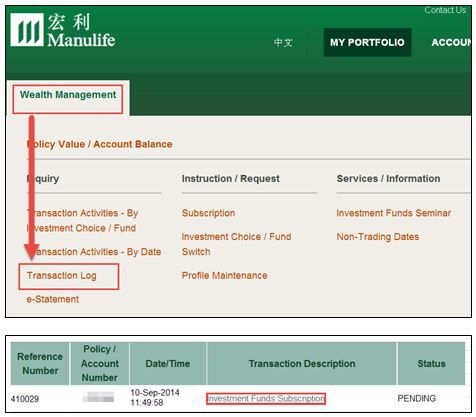Click reference number 410029
Image resolution: width=476 pixels, height=417 pixels.
pos(25,399)
